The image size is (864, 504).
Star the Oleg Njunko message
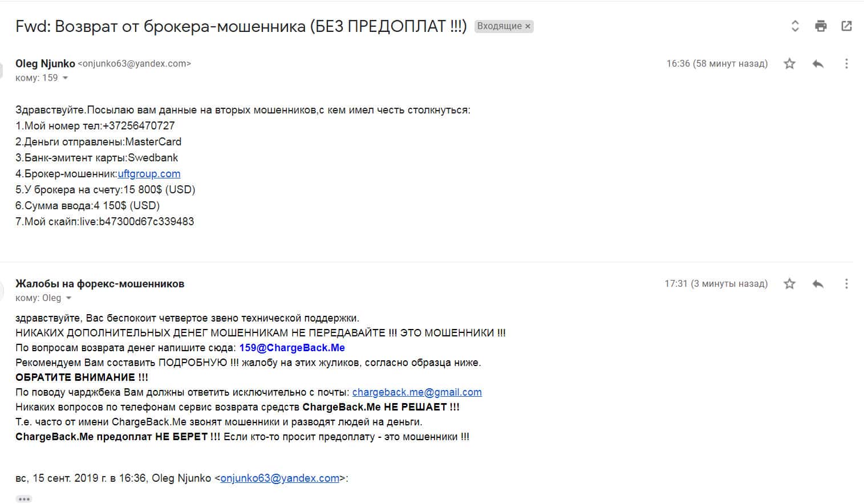coord(789,63)
